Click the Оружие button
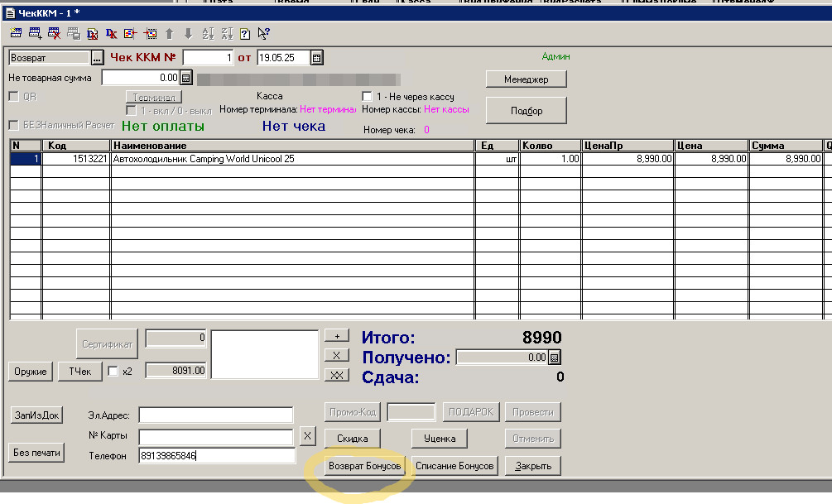 [x=31, y=372]
